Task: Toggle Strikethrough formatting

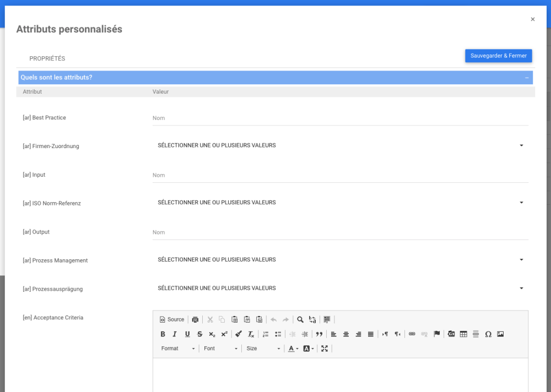Action: 199,334
